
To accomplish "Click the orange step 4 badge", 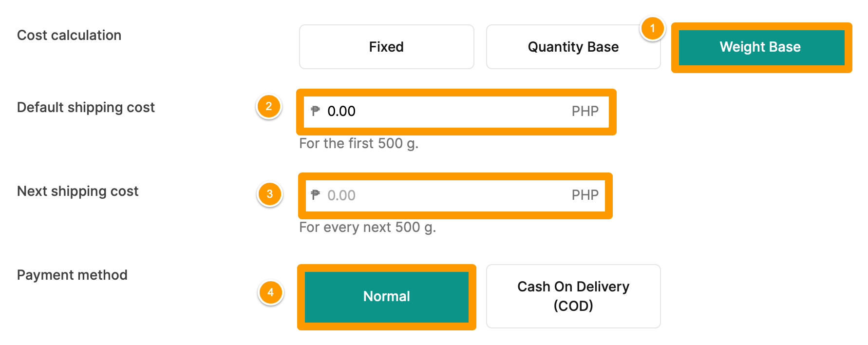I will coord(270,292).
